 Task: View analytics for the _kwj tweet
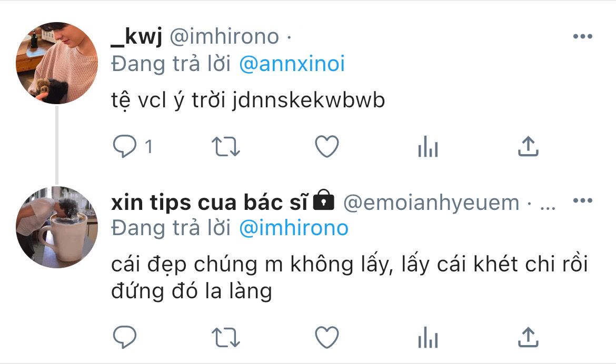pos(428,146)
